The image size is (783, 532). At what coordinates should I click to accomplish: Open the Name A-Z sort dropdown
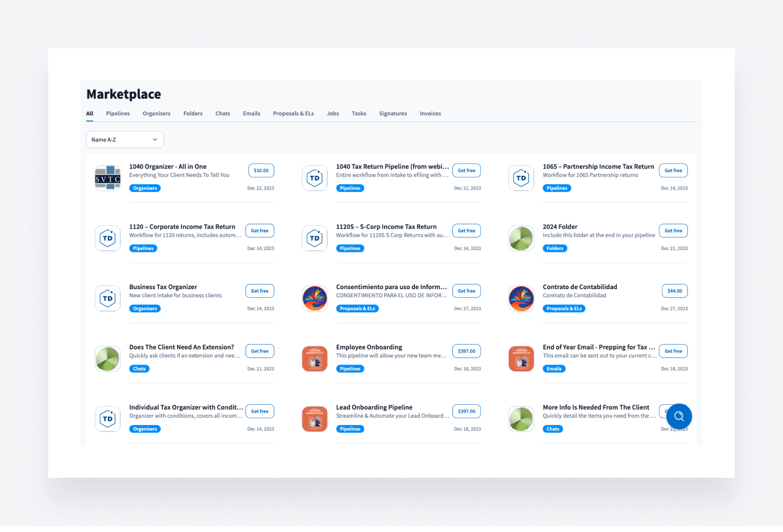124,139
